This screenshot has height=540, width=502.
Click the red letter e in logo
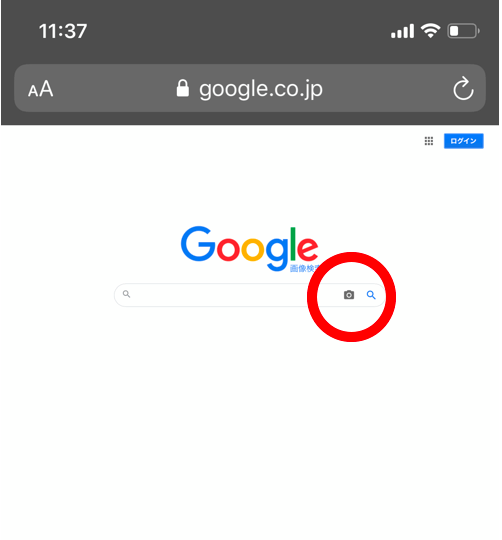tap(307, 249)
